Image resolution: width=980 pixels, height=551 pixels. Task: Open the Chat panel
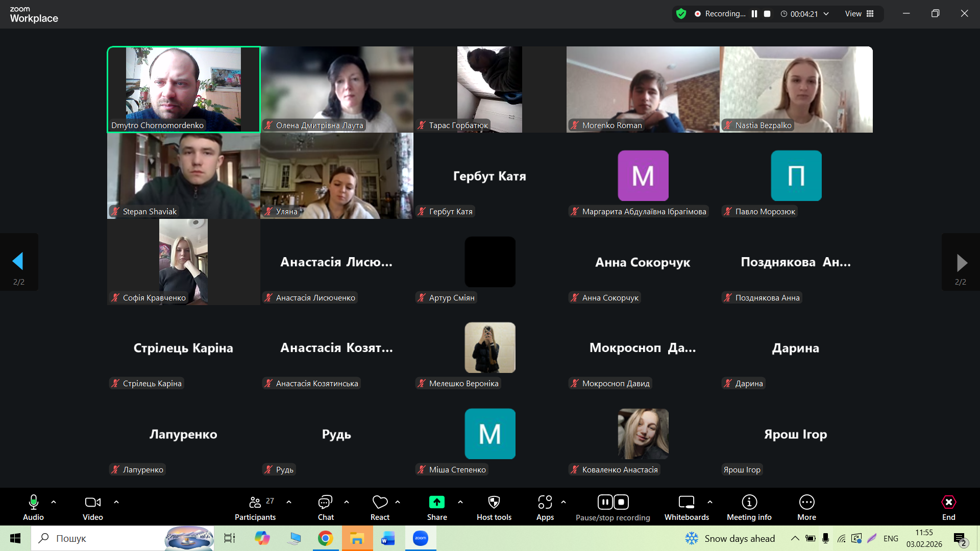pyautogui.click(x=326, y=508)
